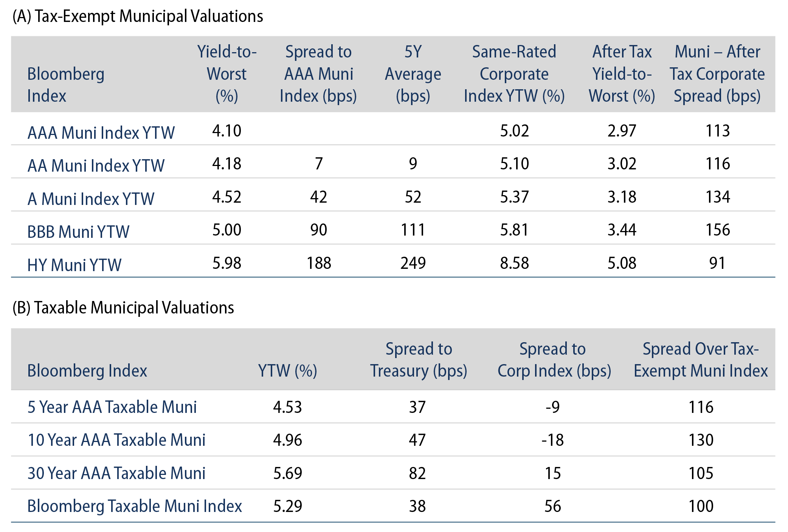This screenshot has width=788, height=532.
Task: Click the Tax-Exempt Municipal Valuations title
Action: click(138, 17)
